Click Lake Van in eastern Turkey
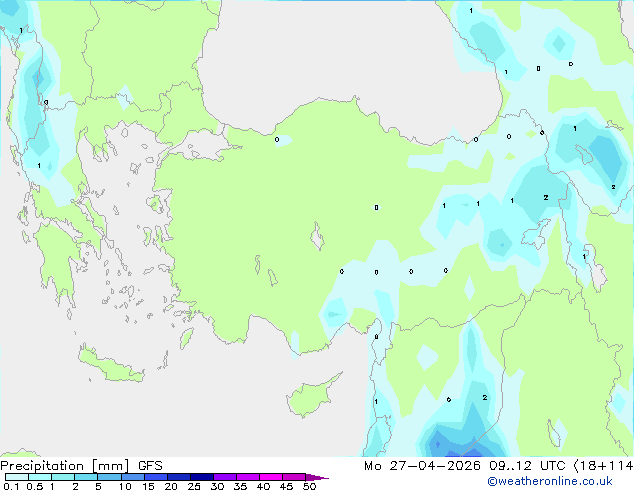The height and width of the screenshot is (490, 634). tap(536, 234)
